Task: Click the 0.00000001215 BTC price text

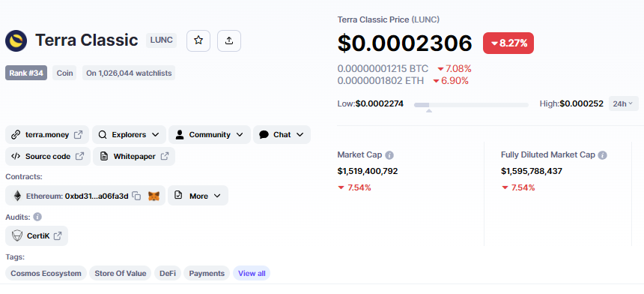Action: (383, 69)
